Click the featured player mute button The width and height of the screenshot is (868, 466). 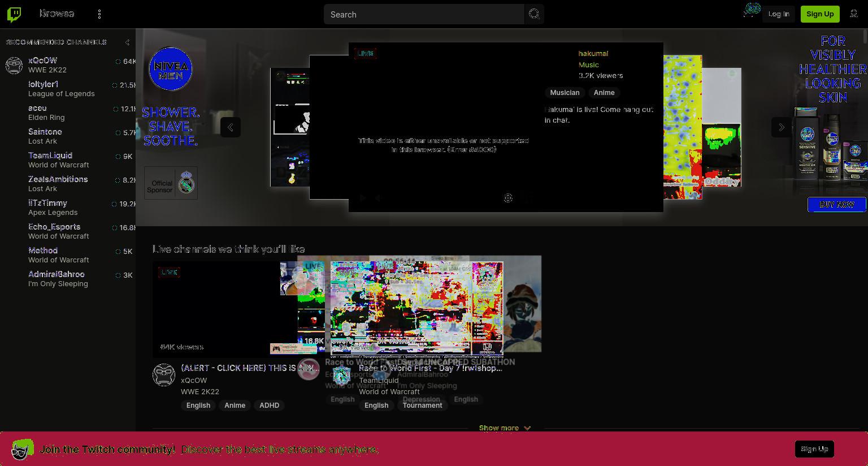tap(379, 198)
